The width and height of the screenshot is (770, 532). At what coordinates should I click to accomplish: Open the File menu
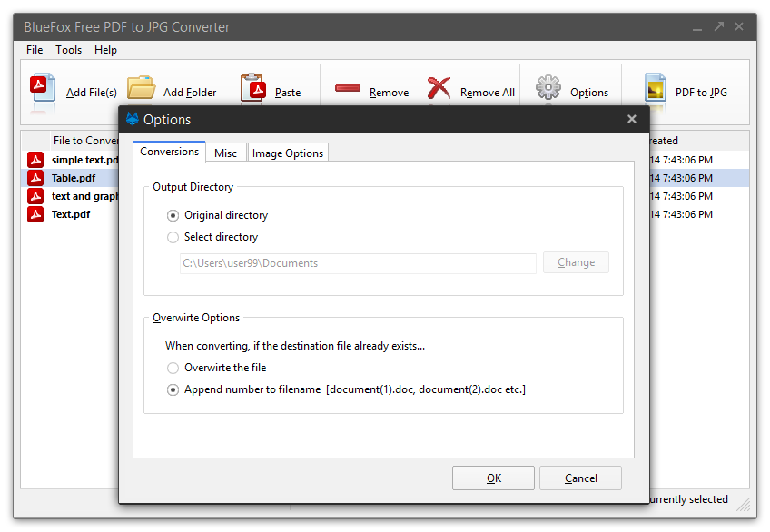[35, 50]
